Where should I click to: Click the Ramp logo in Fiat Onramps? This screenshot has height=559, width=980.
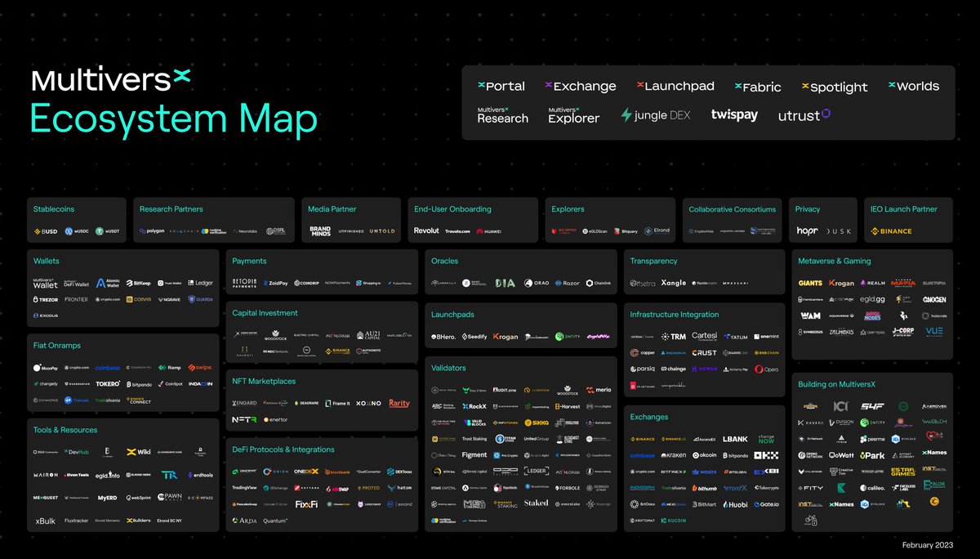(170, 368)
